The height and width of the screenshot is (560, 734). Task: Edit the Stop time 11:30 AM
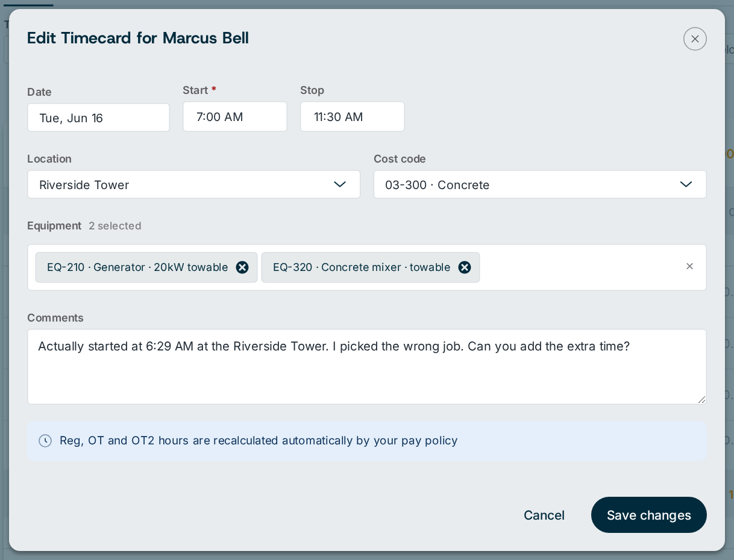click(x=353, y=116)
